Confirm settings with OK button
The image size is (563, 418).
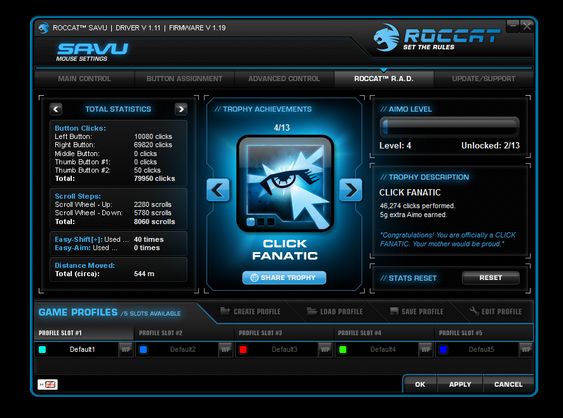coord(420,384)
